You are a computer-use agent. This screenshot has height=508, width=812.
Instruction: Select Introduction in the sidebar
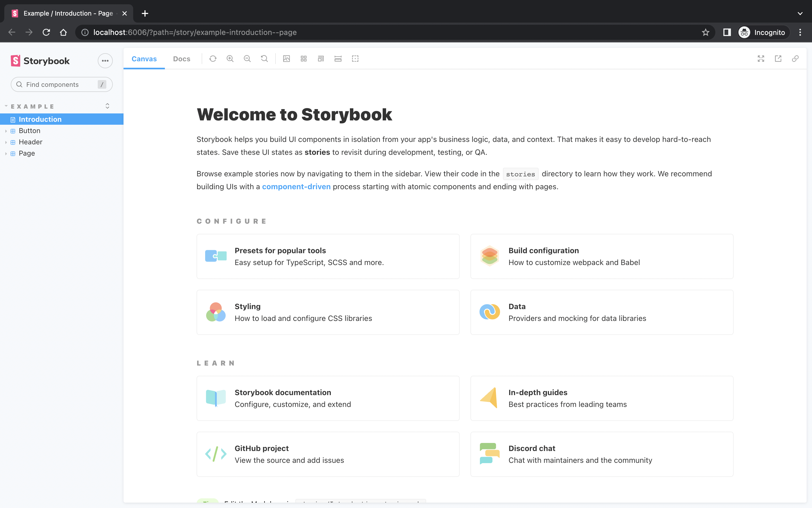click(x=62, y=119)
